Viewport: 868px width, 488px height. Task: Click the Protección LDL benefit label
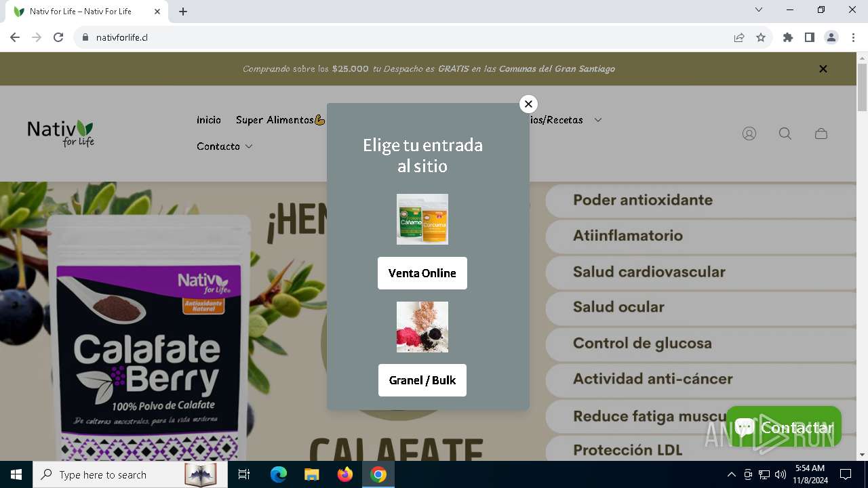click(628, 450)
